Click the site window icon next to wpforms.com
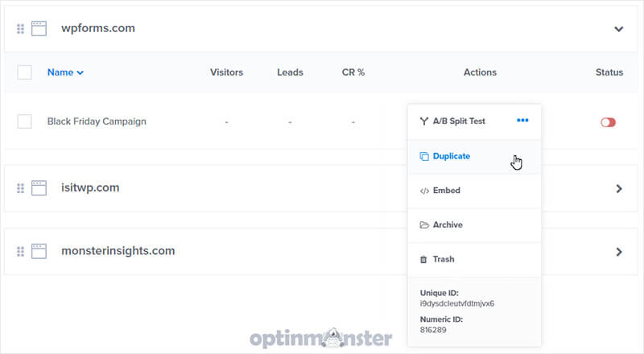The height and width of the screenshot is (354, 644). (39, 28)
